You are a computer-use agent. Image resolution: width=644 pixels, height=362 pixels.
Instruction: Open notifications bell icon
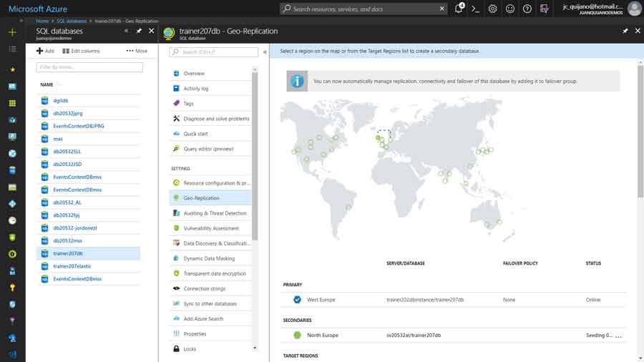tap(459, 8)
